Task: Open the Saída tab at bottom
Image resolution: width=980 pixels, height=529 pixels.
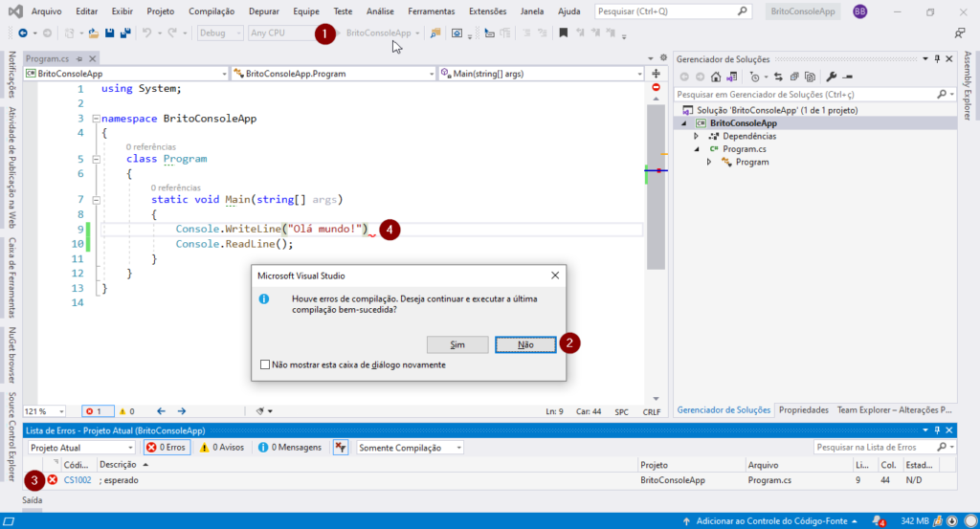Action: (x=33, y=500)
